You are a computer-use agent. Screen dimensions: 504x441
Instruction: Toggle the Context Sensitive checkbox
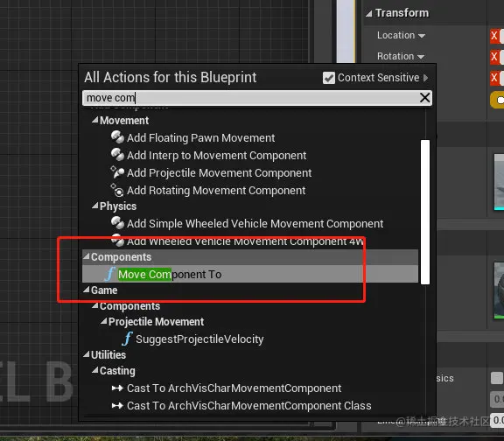pos(329,78)
